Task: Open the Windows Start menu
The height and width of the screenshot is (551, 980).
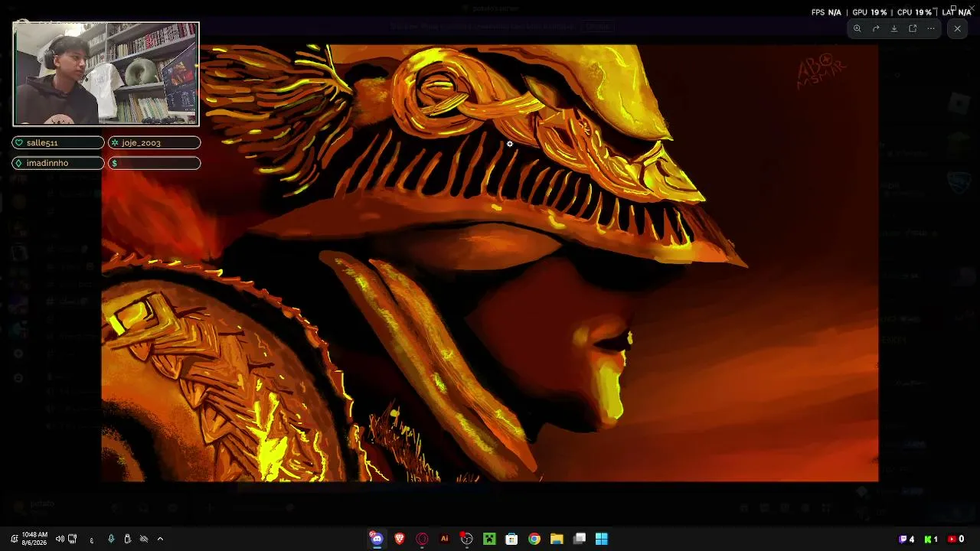Action: pos(602,539)
